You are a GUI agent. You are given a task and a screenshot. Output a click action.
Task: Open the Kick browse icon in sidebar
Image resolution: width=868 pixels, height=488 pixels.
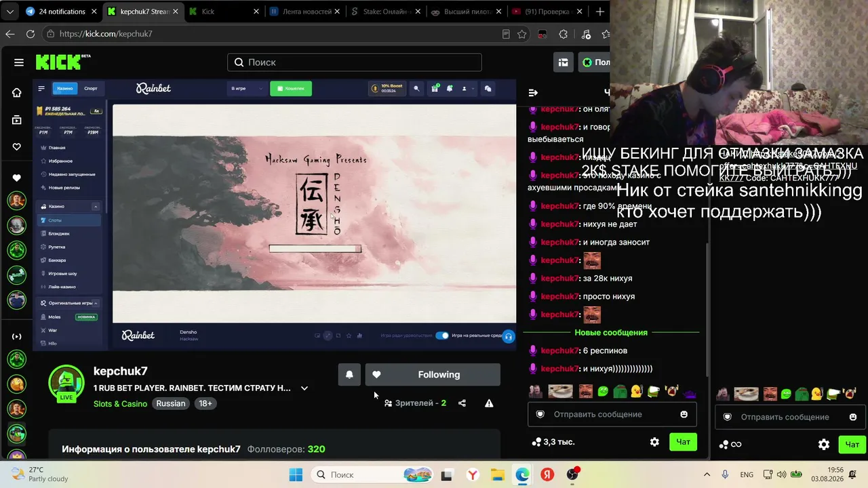pos(17,120)
